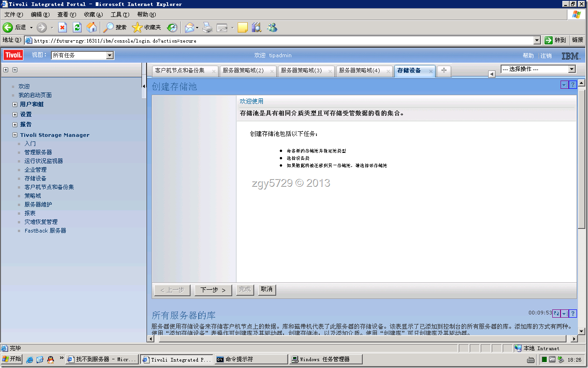The image size is (588, 368).
Task: Expand the 报告 tree node
Action: [x=15, y=124]
